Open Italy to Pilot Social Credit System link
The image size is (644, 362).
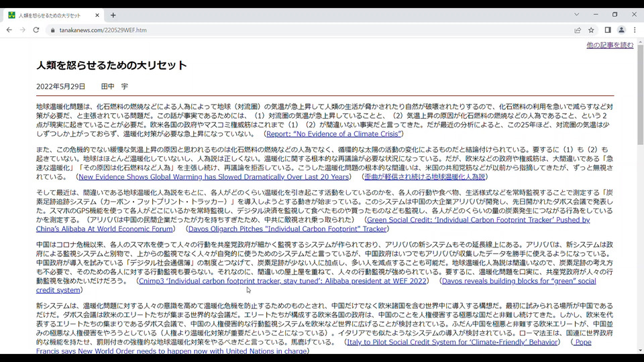[452, 342]
